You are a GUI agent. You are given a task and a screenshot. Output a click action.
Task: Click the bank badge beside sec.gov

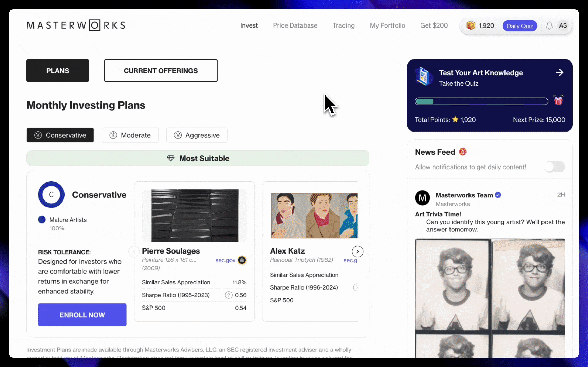pos(242,260)
